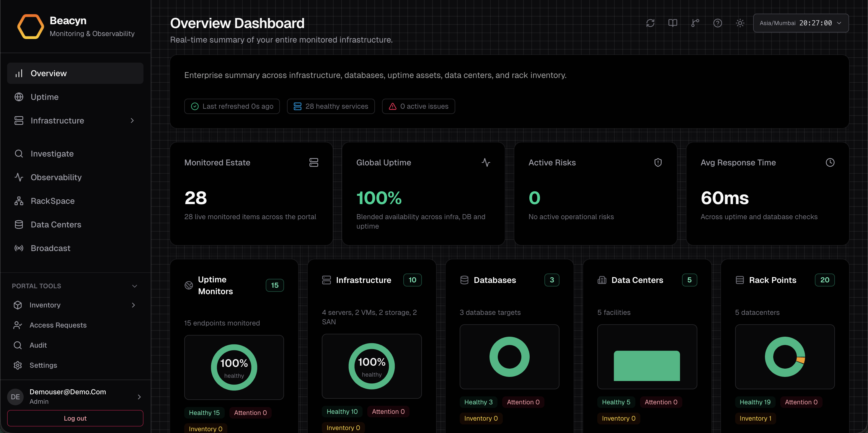Viewport: 868px width, 433px height.
Task: Click the refresh dashboard icon
Action: (650, 23)
